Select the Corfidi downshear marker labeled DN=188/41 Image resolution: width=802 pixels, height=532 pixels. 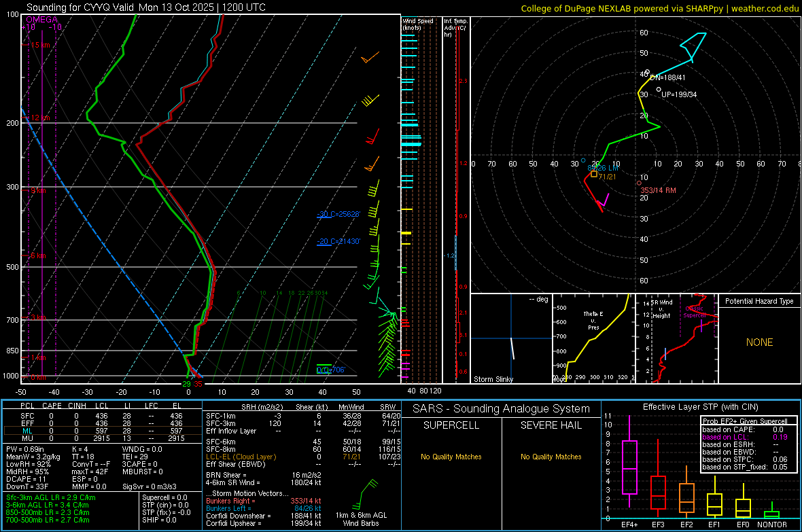648,72
